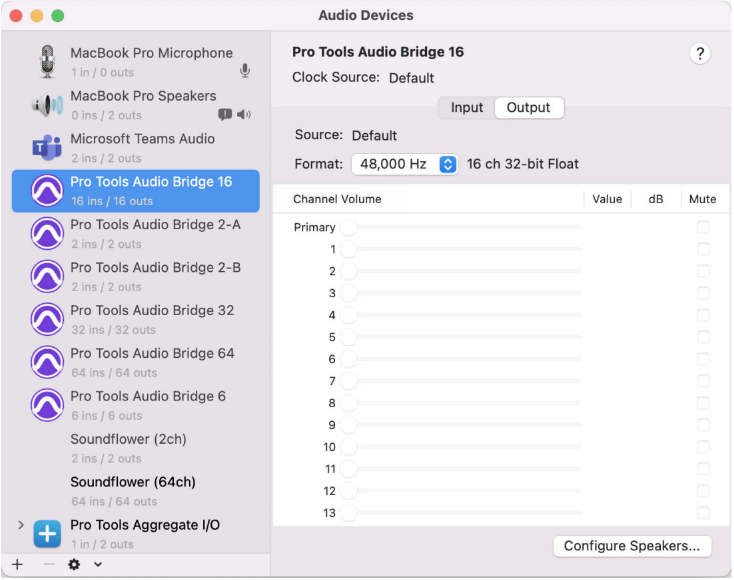Click the default output speaker indicator icon
734x580 pixels.
click(x=244, y=114)
